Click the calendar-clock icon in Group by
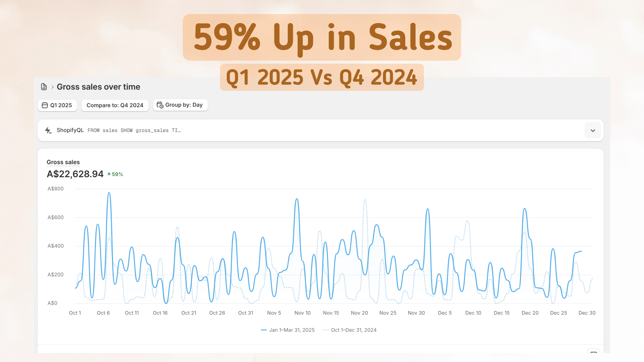 click(x=160, y=105)
